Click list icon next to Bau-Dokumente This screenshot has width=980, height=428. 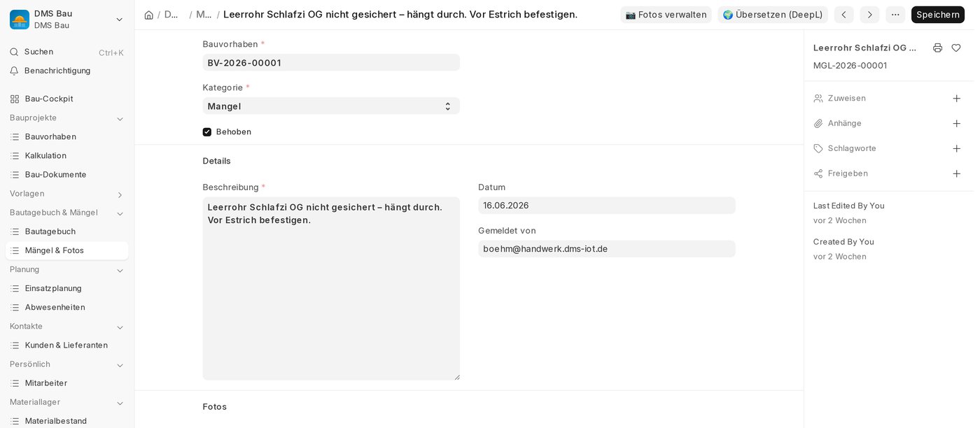(15, 174)
